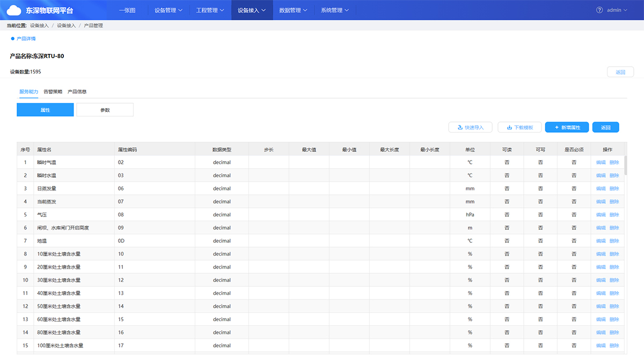The image size is (644, 362).
Task: Edit the 瞬时气温 attribute row
Action: coord(601,162)
